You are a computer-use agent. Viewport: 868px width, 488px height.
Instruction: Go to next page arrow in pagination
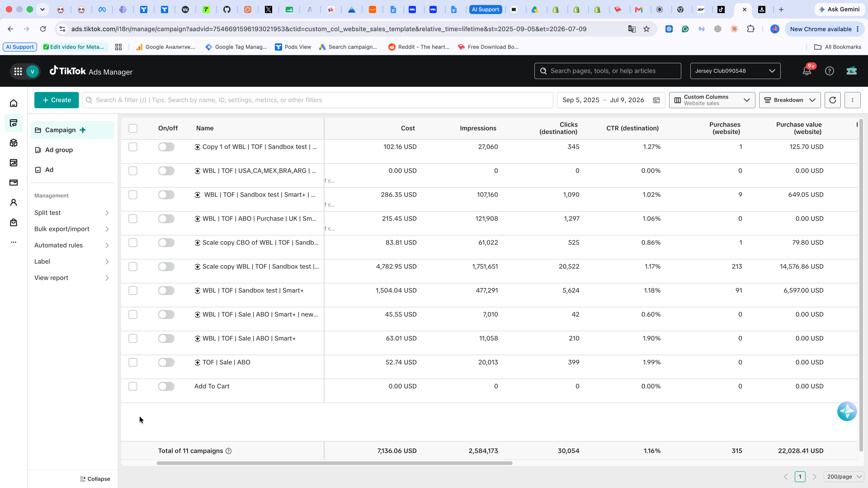click(815, 477)
